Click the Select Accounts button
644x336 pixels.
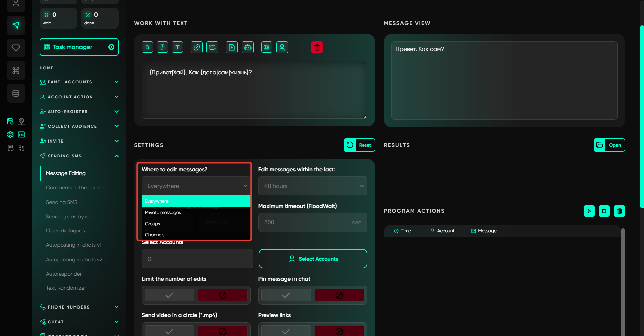(x=313, y=259)
